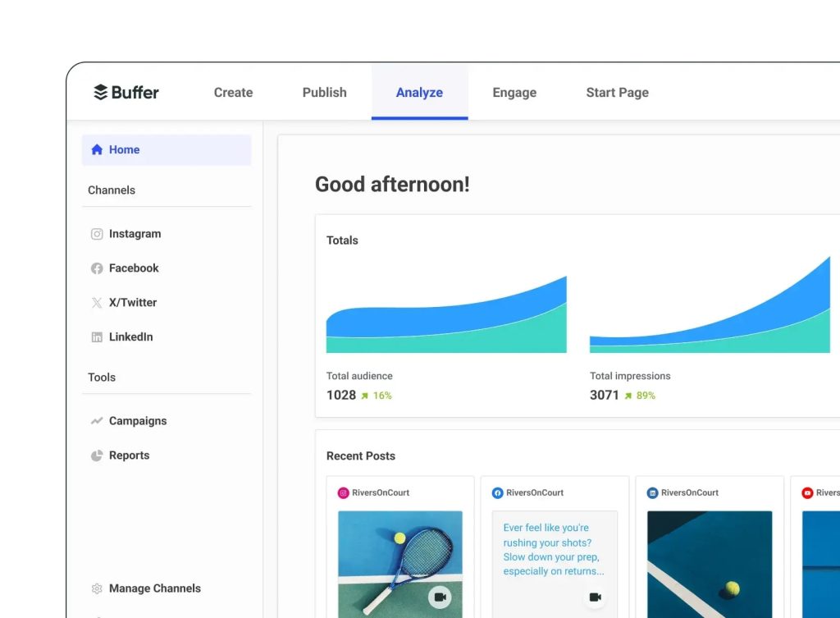The height and width of the screenshot is (618, 840).
Task: Click the LinkedIn icon in sidebar
Action: point(97,337)
